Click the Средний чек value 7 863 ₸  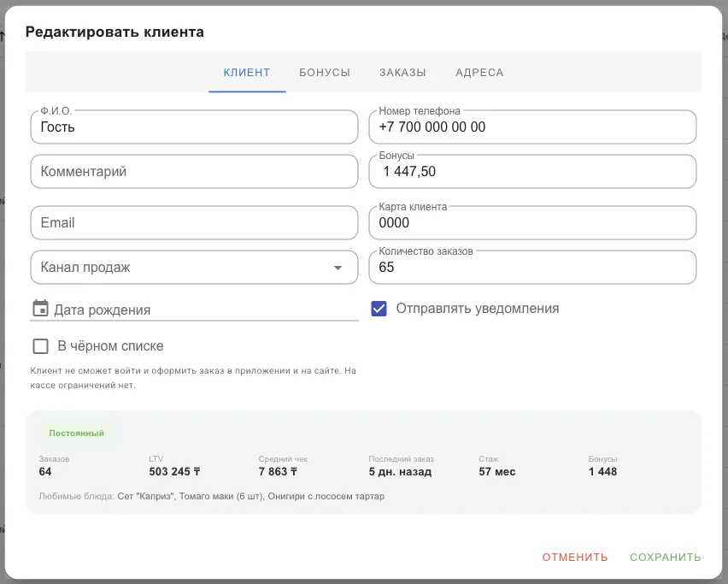pos(278,472)
